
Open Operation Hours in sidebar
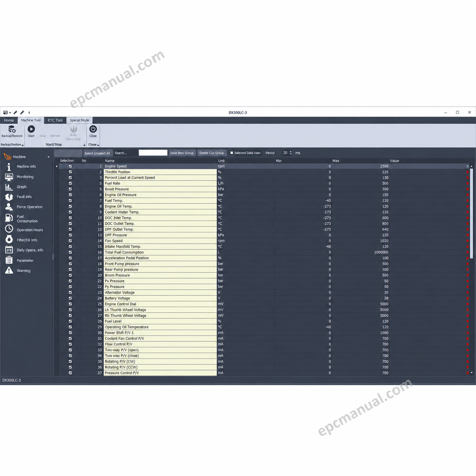(x=30, y=230)
